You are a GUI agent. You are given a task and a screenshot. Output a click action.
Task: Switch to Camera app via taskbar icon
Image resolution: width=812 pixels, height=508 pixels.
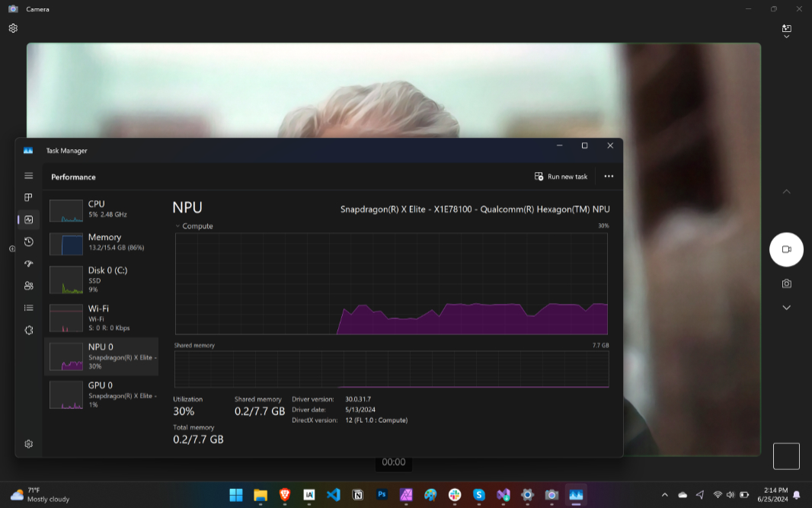[551, 495]
